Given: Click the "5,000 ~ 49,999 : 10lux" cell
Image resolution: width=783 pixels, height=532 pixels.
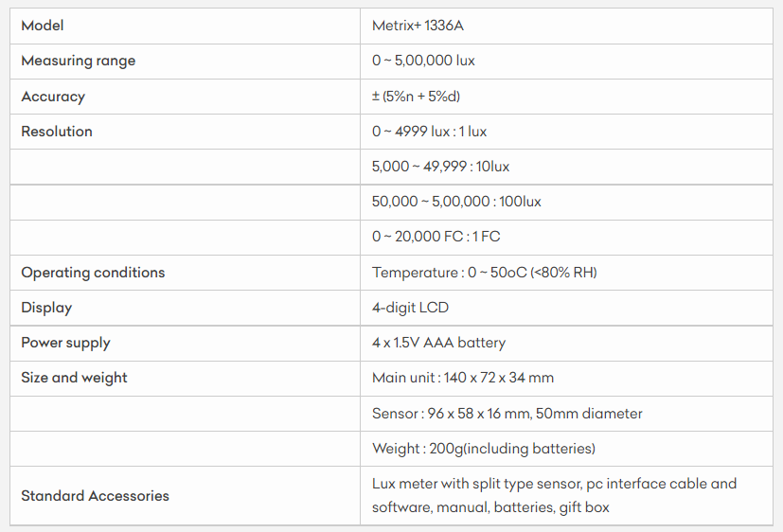Looking at the screenshot, I should pos(440,167).
